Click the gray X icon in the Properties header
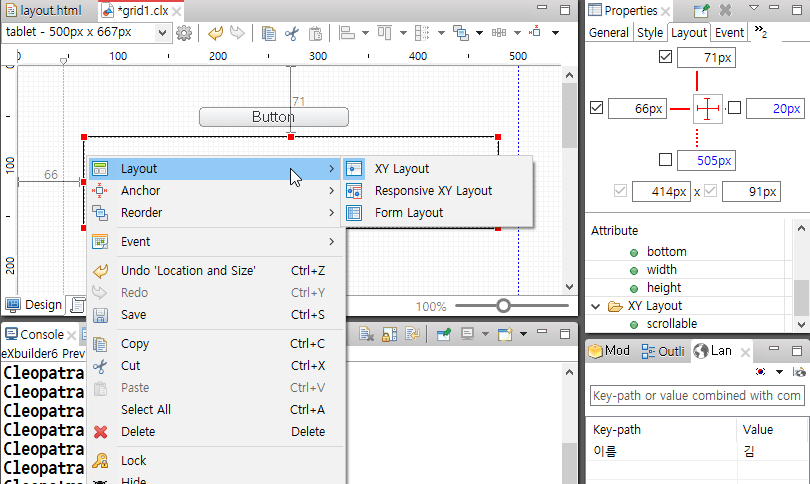 pyautogui.click(x=726, y=10)
